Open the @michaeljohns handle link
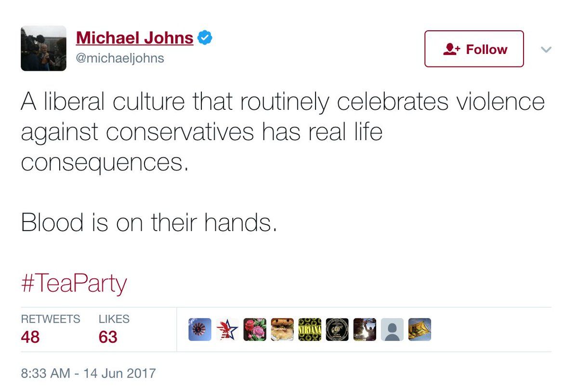 (x=120, y=58)
